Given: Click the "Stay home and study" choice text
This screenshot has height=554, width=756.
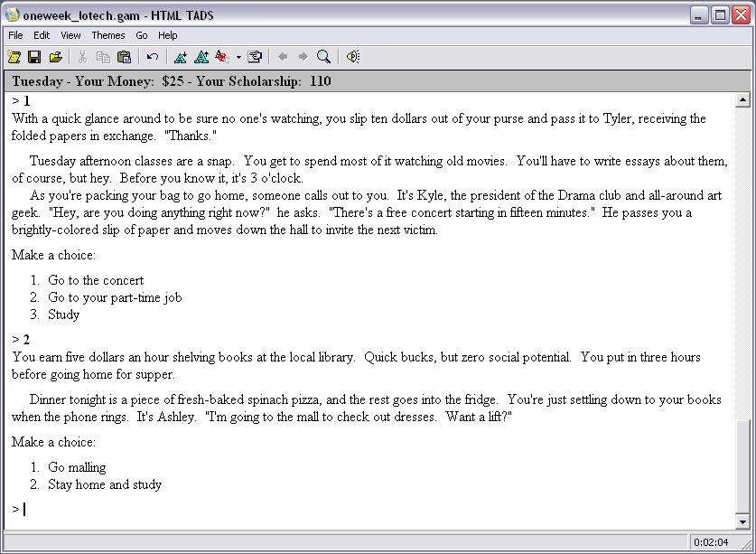Looking at the screenshot, I should coord(105,484).
